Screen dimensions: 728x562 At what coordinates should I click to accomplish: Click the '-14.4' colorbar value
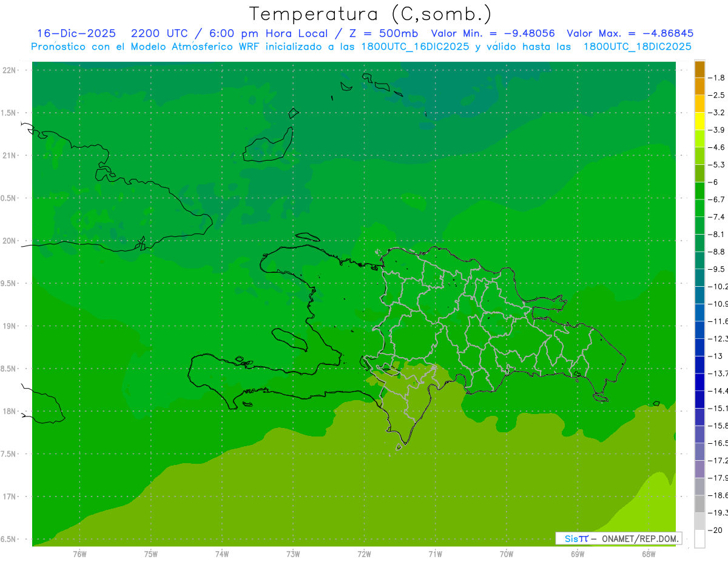(718, 391)
